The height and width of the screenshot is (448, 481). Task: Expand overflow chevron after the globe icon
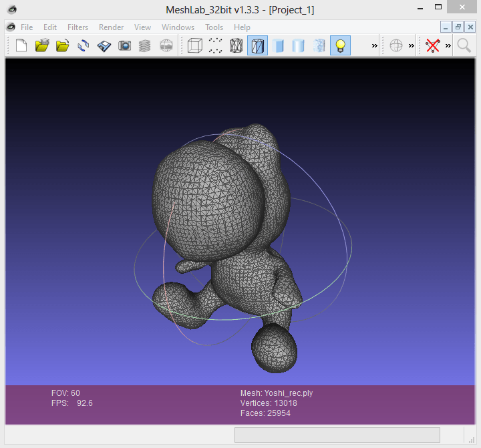tap(412, 46)
